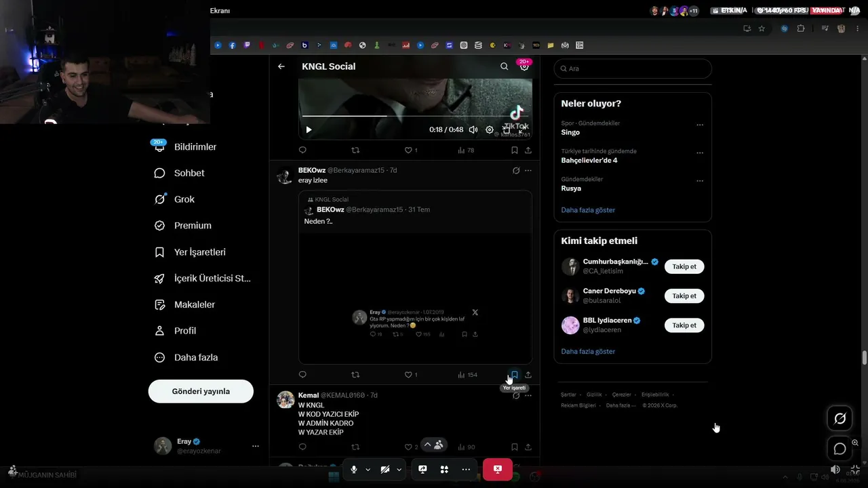Reply to Kemal's 'W KNGL' post
The image size is (868, 488).
302,447
